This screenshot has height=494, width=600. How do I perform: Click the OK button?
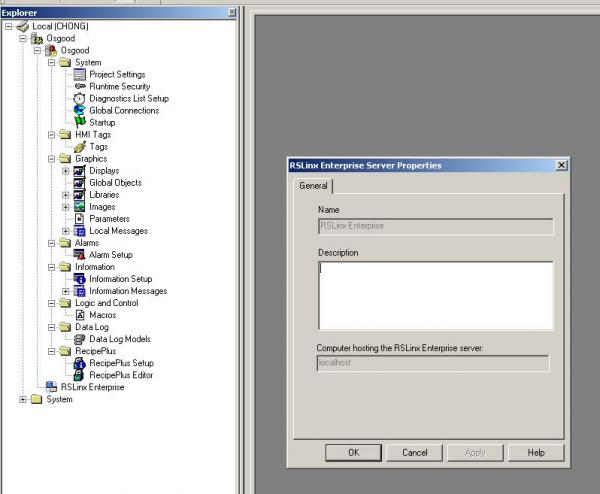pos(354,453)
